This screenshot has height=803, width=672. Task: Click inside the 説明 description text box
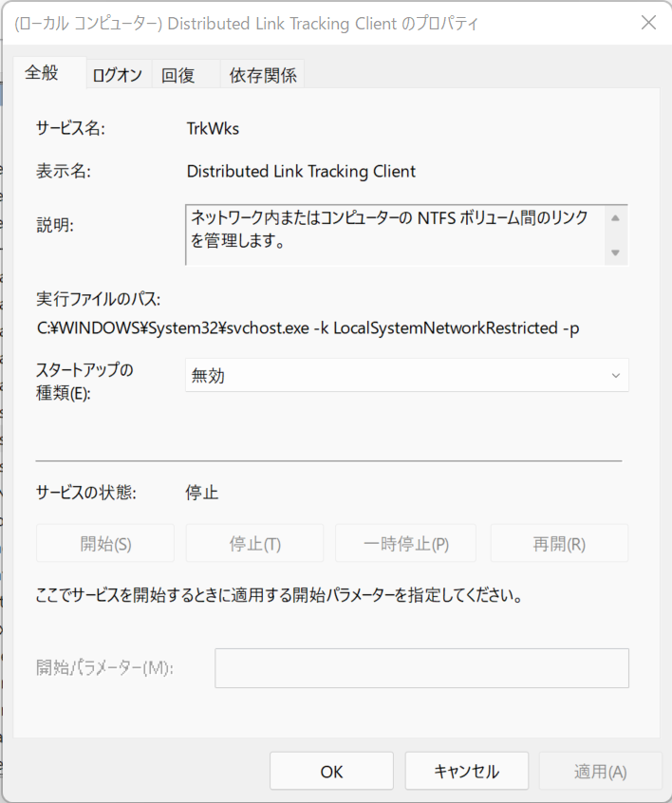[x=395, y=235]
